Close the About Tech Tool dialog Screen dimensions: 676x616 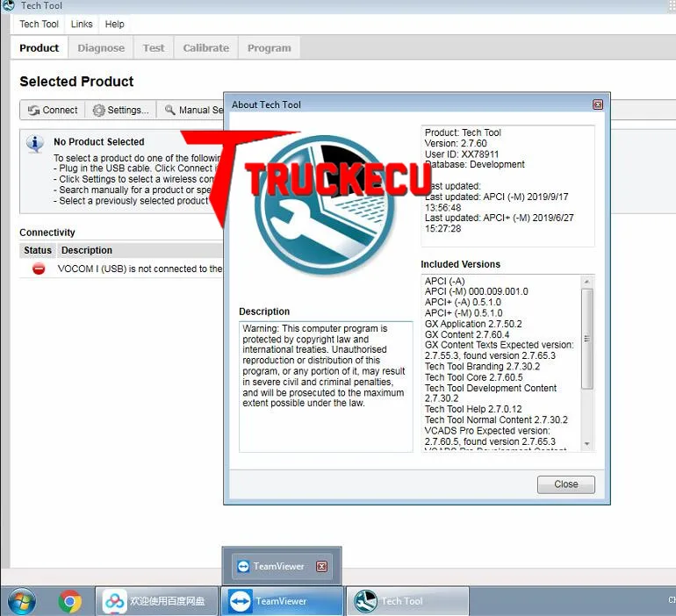565,484
